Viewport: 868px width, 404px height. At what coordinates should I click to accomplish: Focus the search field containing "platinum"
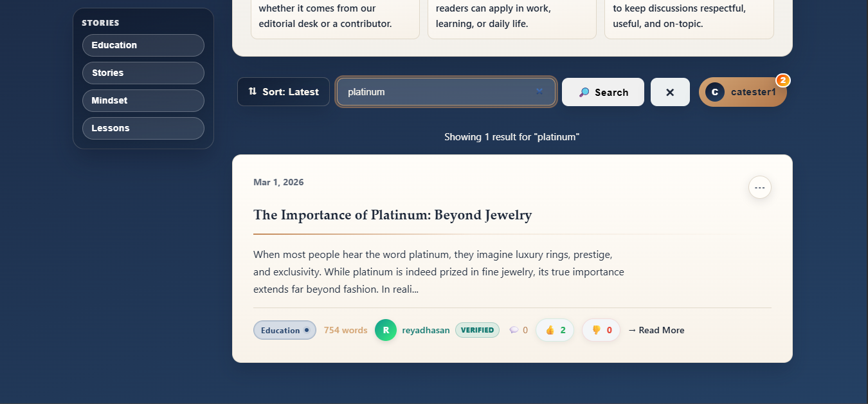tap(437, 92)
